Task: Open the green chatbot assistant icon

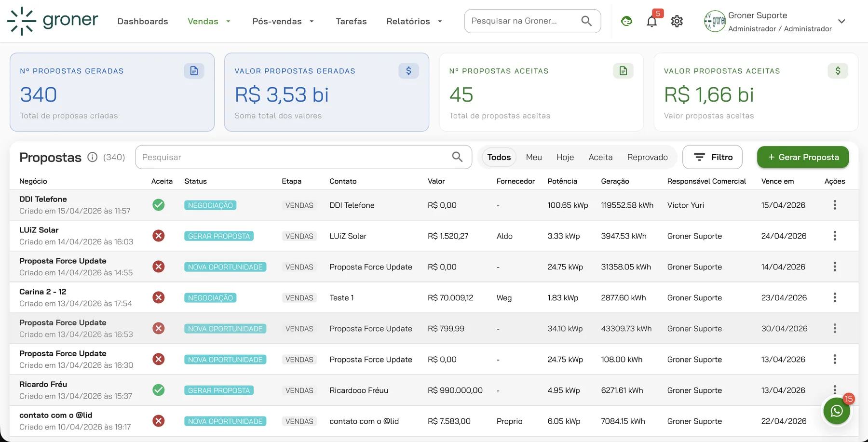Action: point(626,21)
